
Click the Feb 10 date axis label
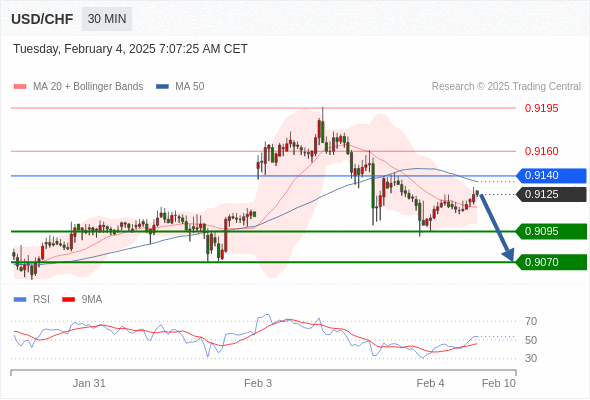[499, 383]
